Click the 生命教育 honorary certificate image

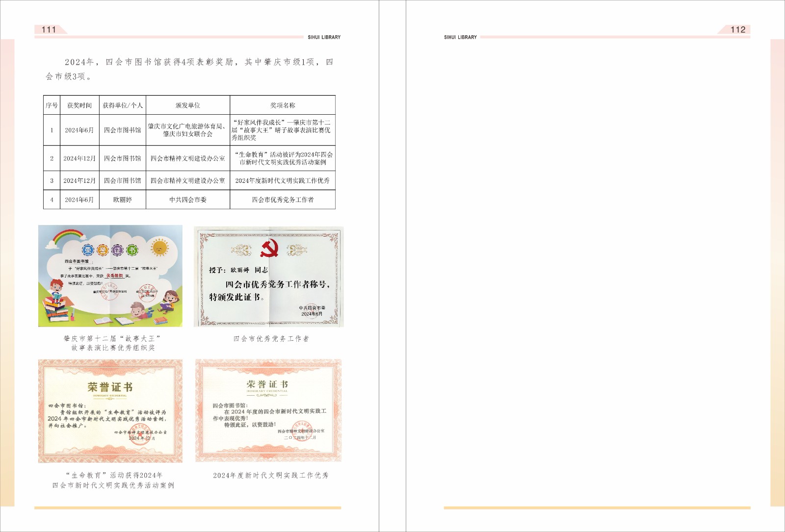110,411
